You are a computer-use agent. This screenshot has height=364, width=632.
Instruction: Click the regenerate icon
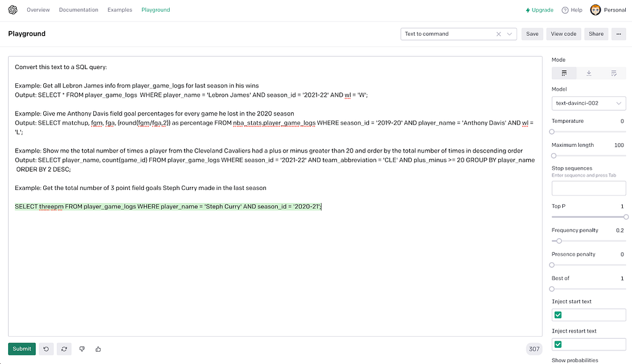pos(64,349)
